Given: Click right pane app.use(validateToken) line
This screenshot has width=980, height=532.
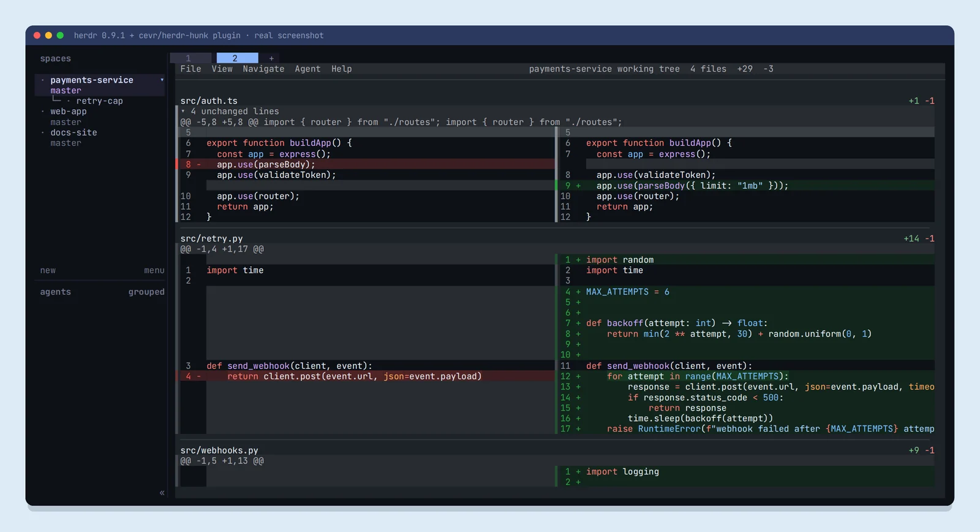Looking at the screenshot, I should [x=745, y=175].
